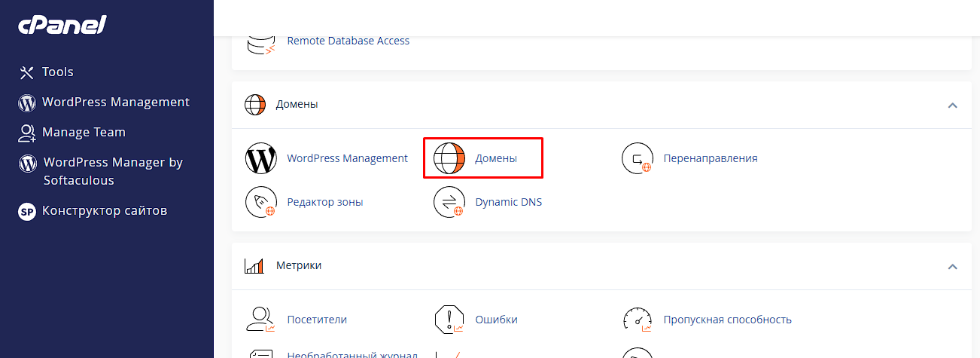The height and width of the screenshot is (358, 980).
Task: Click the WordPress Management icon in Домены section
Action: click(x=261, y=159)
